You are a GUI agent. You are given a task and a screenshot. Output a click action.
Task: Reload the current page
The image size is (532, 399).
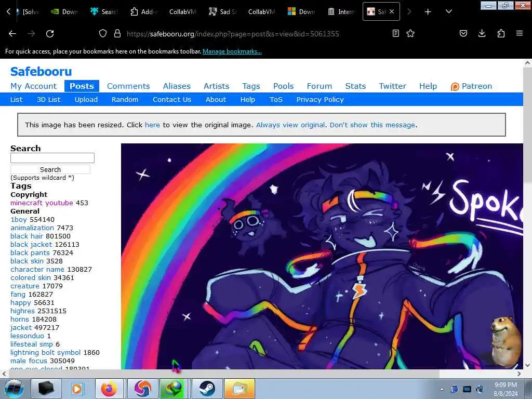tap(50, 34)
